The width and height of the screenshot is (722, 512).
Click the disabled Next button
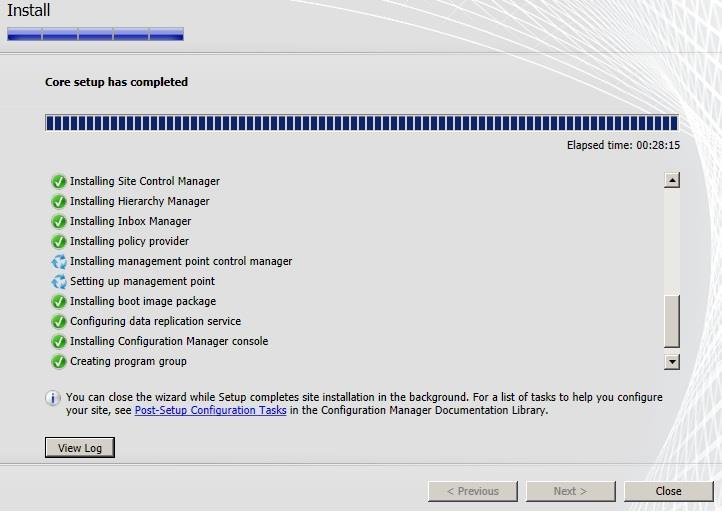pos(571,491)
